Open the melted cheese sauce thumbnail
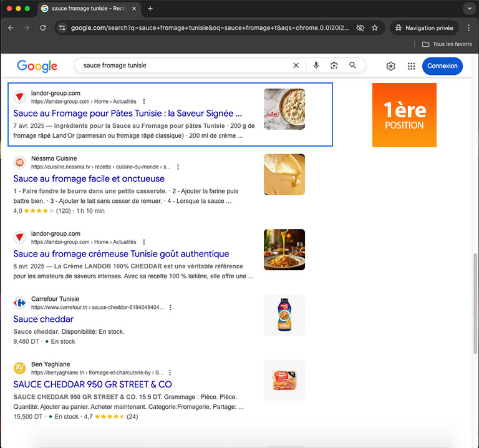Image resolution: width=479 pixels, height=448 pixels. tap(284, 175)
